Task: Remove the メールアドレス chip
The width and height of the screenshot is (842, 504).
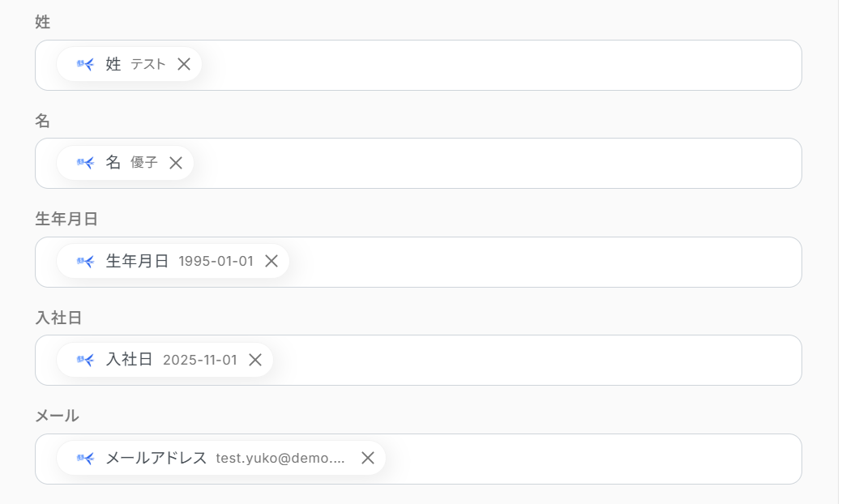Action: click(x=368, y=458)
